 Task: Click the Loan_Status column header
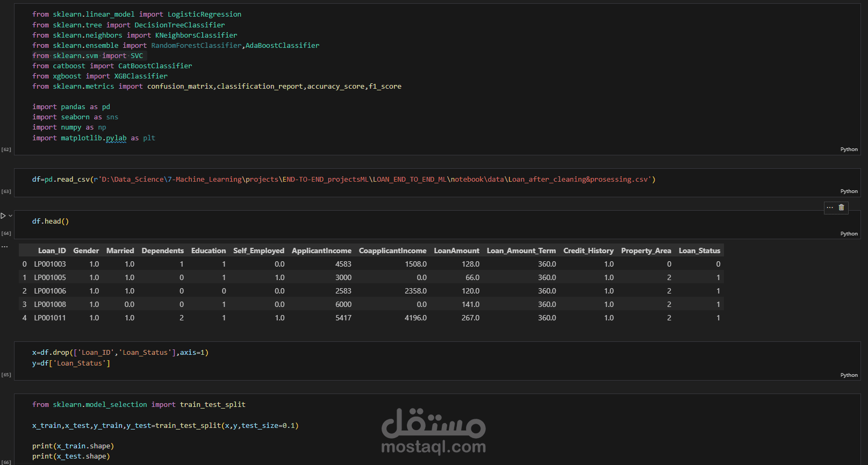point(699,251)
